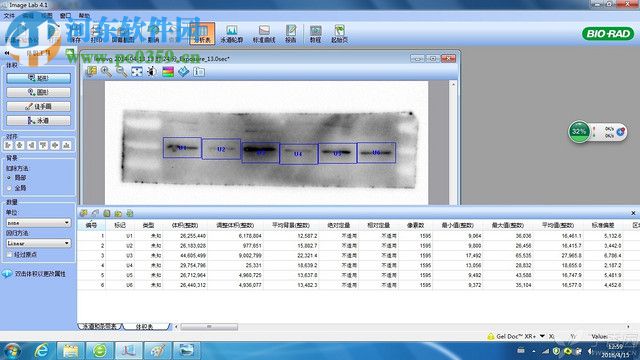Open the image info icon
This screenshot has height=360, width=640.
click(x=199, y=71)
